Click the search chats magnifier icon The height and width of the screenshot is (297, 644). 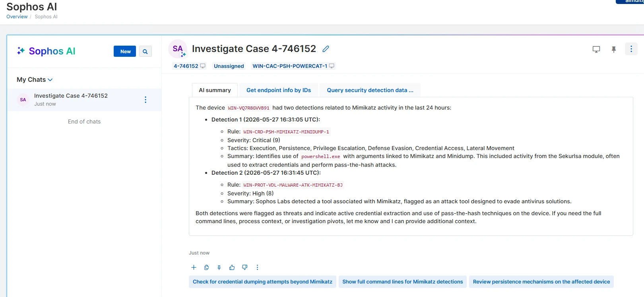click(x=145, y=52)
